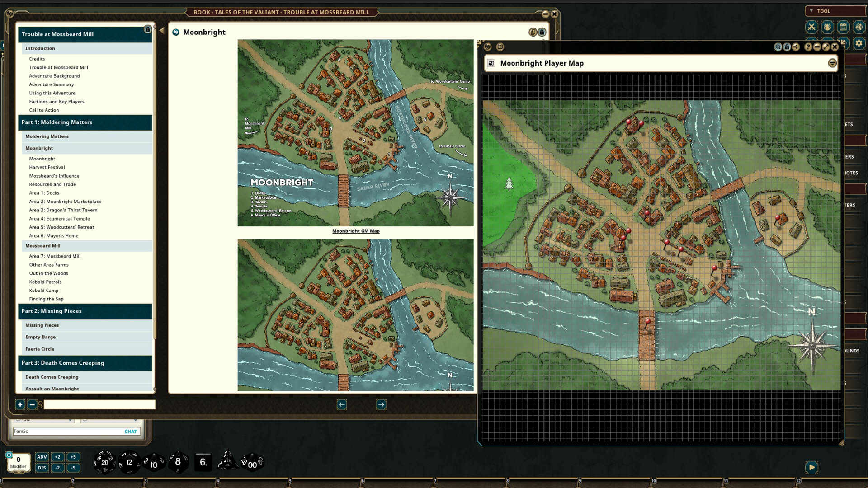Viewport: 868px width, 488px height.
Task: Click the +5 modifier stepper
Action: click(72, 457)
